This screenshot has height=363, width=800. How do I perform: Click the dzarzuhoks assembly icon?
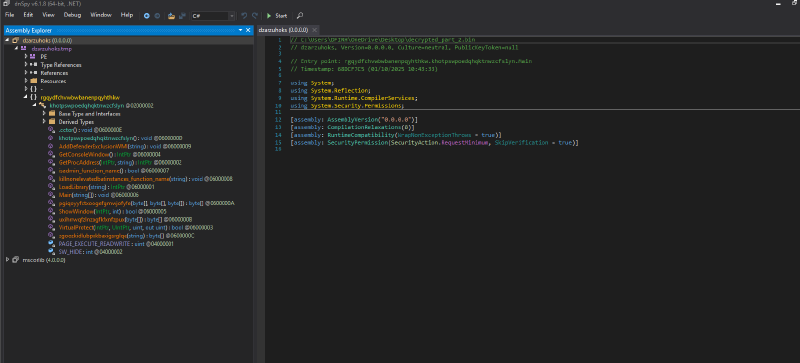16,40
